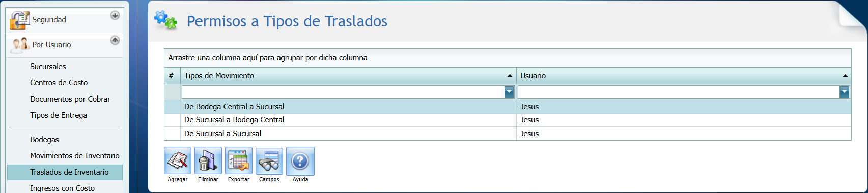This screenshot has width=868, height=193.
Task: Go to Tipos de Entrega
Action: (x=59, y=115)
